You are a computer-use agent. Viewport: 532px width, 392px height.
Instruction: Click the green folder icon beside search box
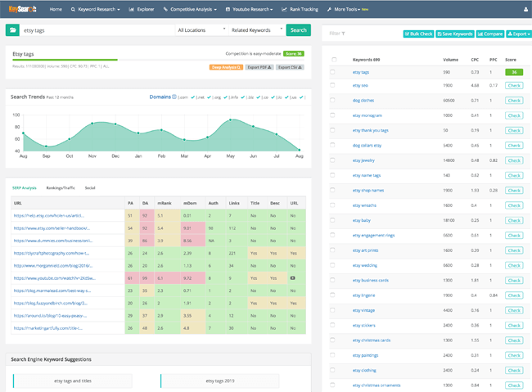click(x=13, y=30)
